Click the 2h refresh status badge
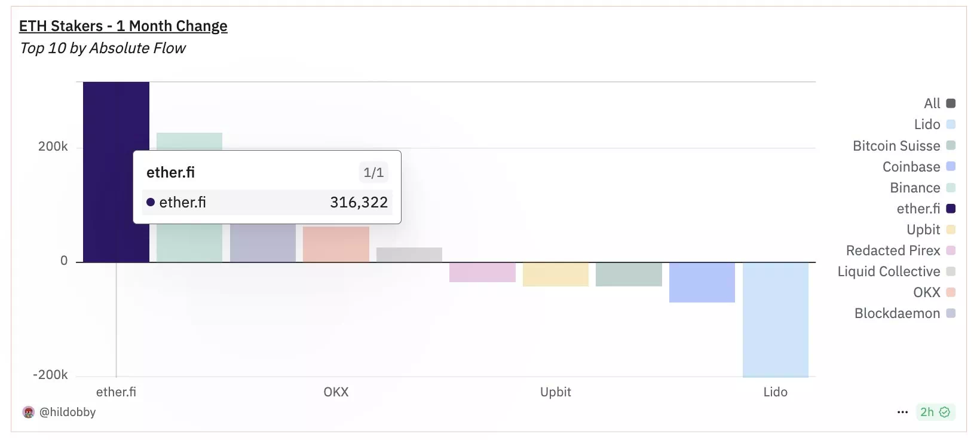 point(935,412)
